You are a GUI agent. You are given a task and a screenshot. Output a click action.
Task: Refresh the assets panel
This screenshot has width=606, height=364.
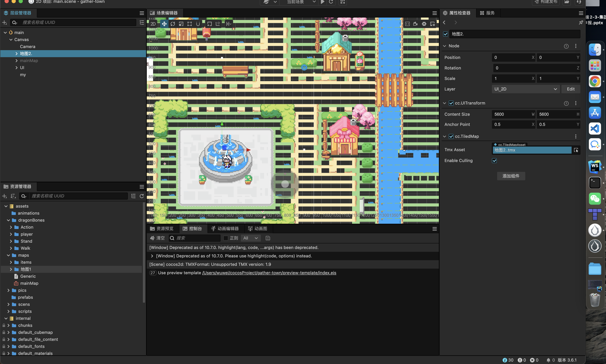coord(142,196)
